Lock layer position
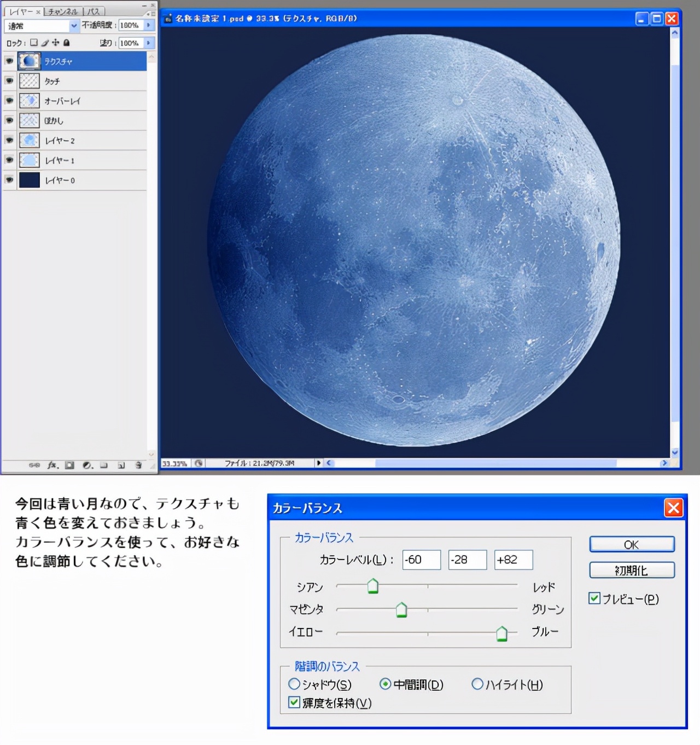 pyautogui.click(x=55, y=42)
